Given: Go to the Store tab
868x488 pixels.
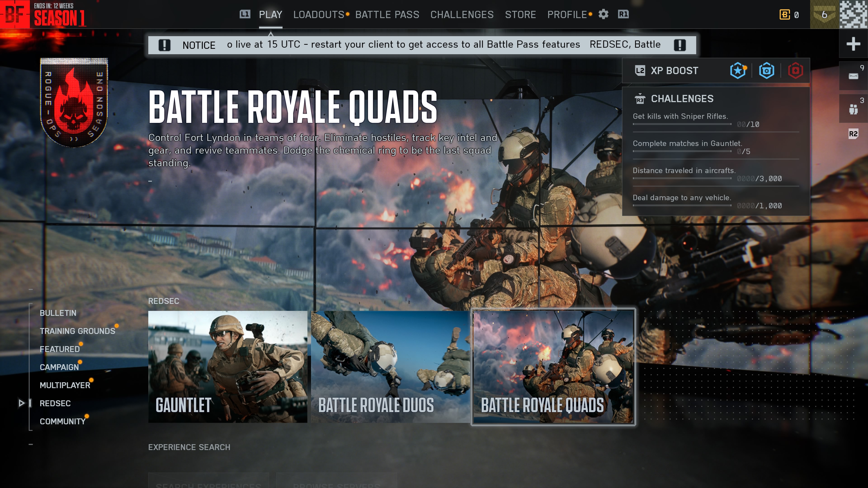Looking at the screenshot, I should click(x=520, y=14).
